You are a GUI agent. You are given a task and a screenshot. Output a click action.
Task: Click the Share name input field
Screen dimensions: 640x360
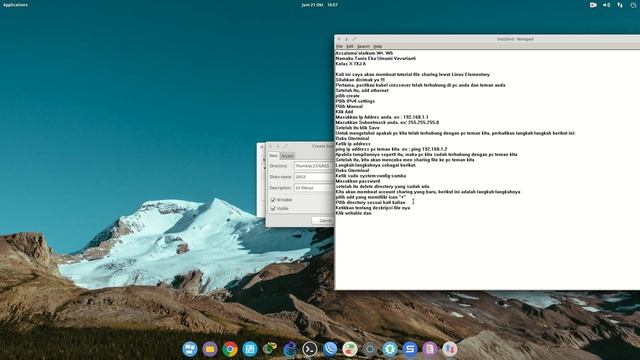[x=314, y=177]
